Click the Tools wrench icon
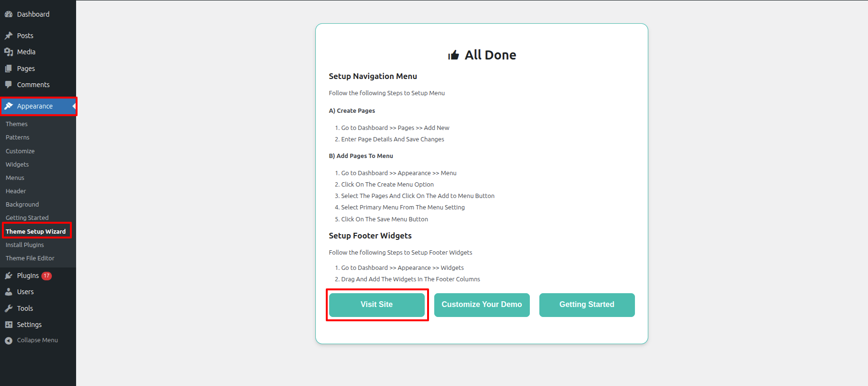The width and height of the screenshot is (868, 386). click(9, 308)
